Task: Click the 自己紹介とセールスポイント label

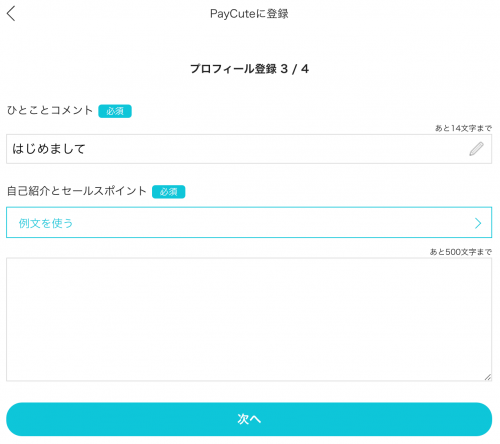Action: click(77, 191)
